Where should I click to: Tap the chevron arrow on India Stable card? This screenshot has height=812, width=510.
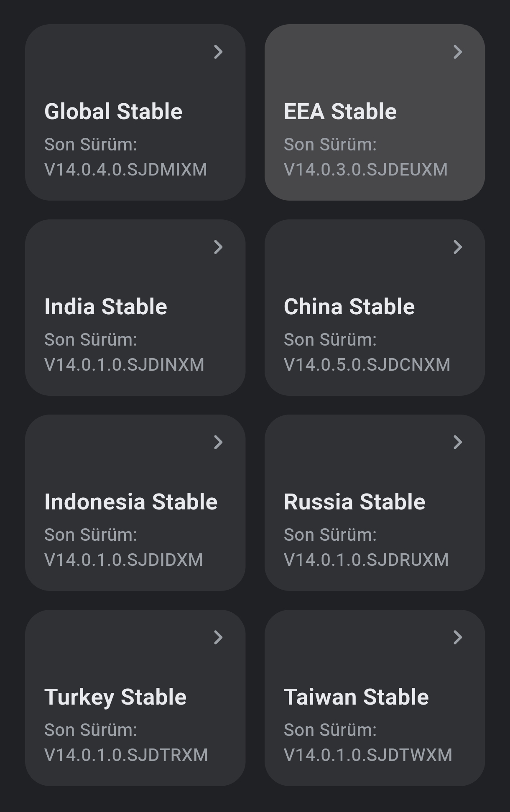click(218, 247)
